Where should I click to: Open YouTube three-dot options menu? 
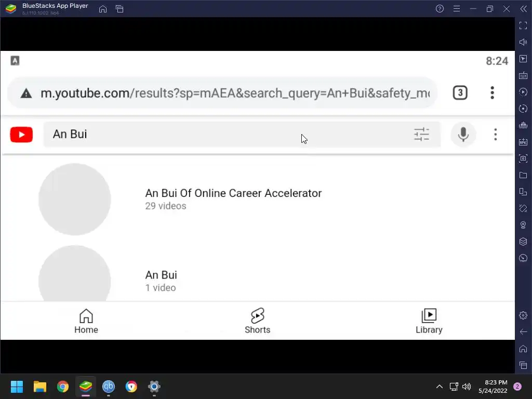(x=495, y=135)
